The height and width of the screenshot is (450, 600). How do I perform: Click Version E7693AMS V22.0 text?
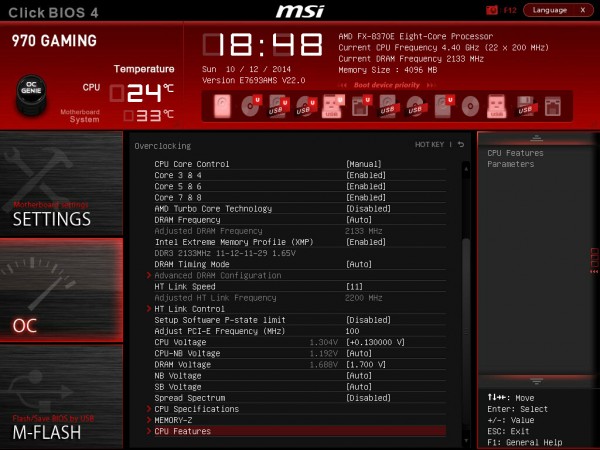click(x=253, y=80)
